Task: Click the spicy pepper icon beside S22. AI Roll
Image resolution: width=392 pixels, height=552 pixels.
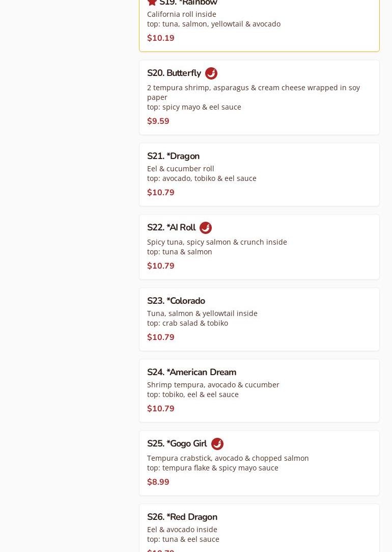Action: tap(206, 228)
